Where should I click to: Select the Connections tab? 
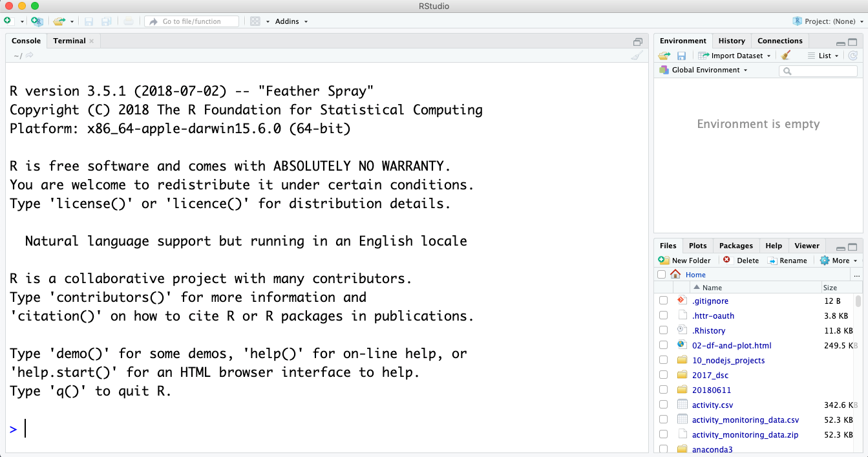pyautogui.click(x=780, y=41)
